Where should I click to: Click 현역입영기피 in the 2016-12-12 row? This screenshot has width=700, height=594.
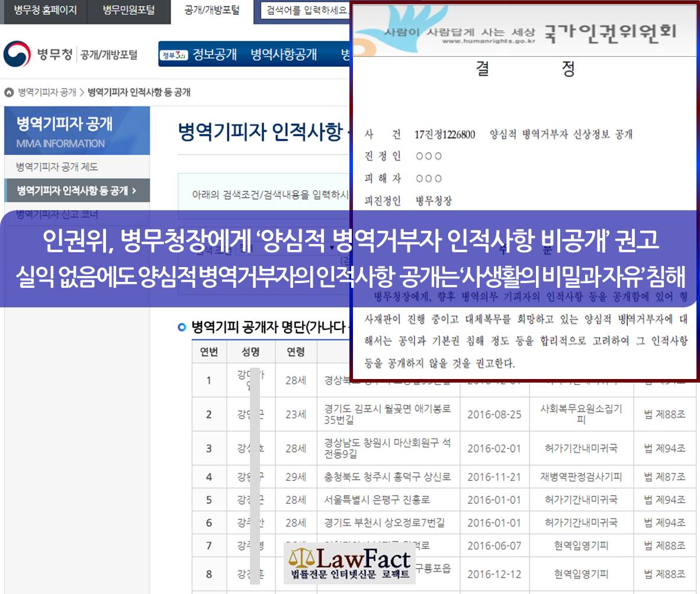coord(581,574)
